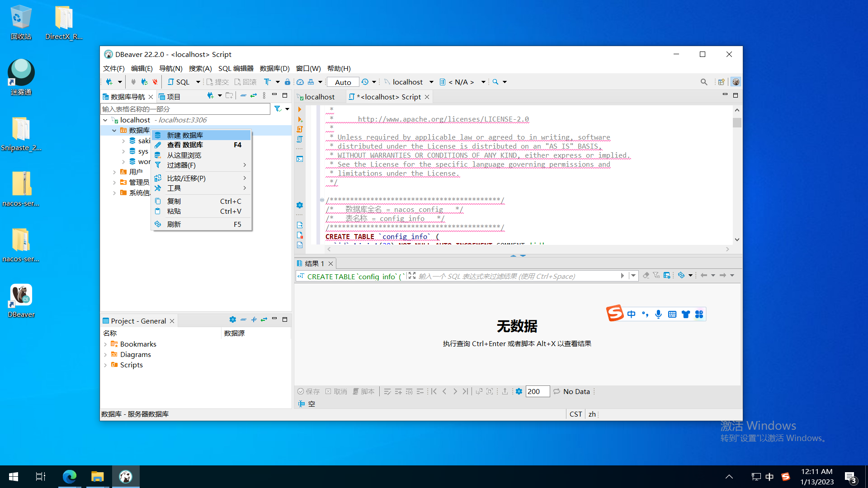Image resolution: width=868 pixels, height=488 pixels.
Task: Choose 新建 数据库 from context menu
Action: point(201,135)
